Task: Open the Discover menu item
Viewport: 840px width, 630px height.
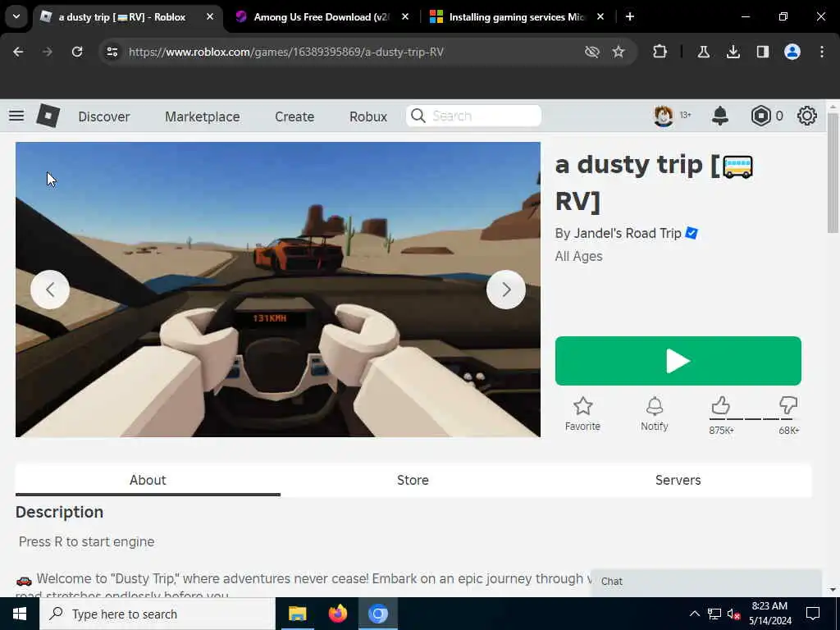Action: click(x=104, y=116)
